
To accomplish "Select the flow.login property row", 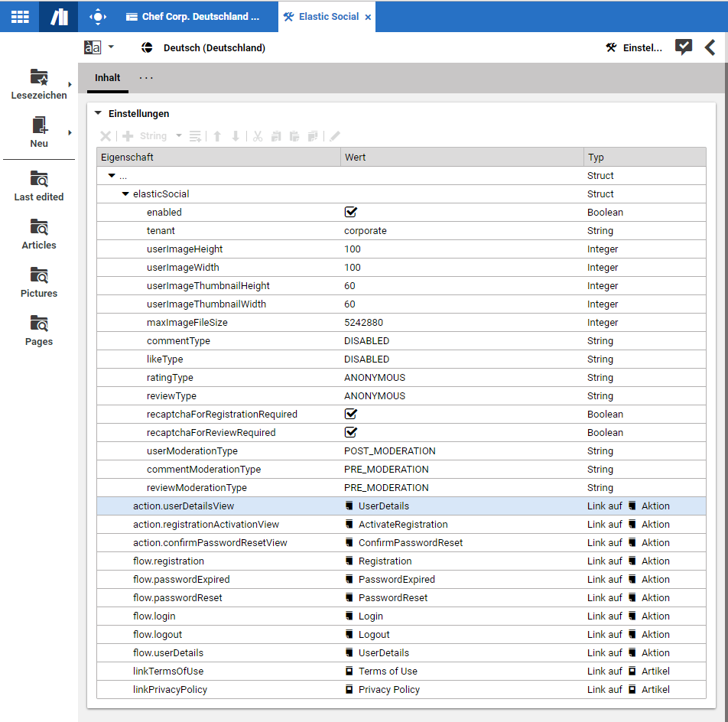I will (154, 616).
